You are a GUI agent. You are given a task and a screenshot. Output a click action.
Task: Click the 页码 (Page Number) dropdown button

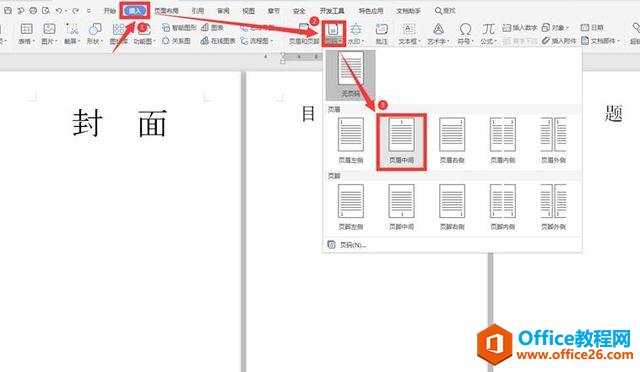click(333, 33)
